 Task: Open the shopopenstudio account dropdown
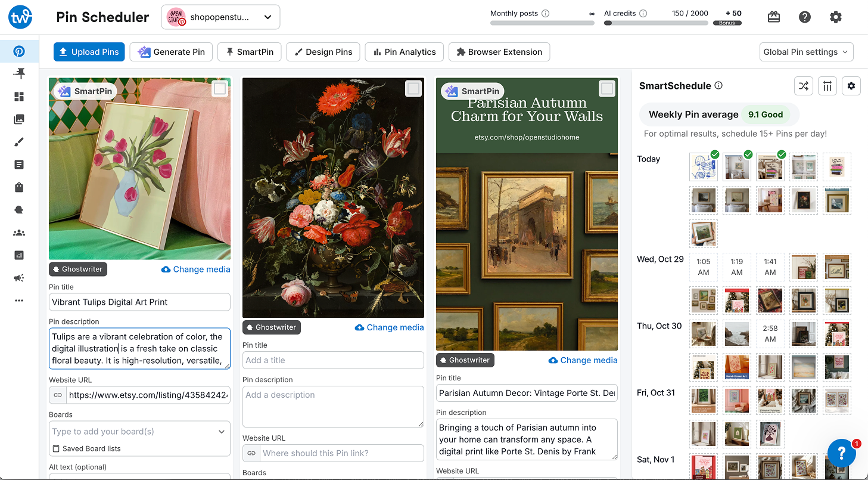click(x=220, y=17)
